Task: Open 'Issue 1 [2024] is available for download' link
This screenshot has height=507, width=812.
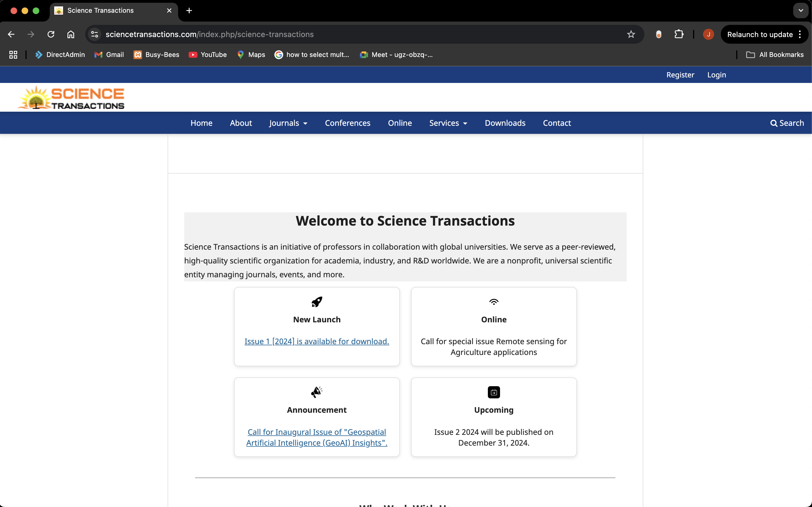Action: [317, 341]
